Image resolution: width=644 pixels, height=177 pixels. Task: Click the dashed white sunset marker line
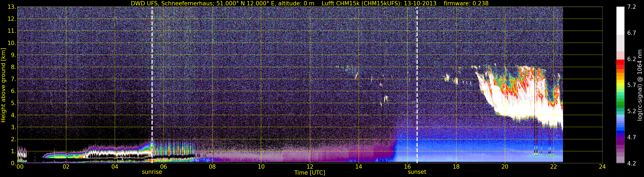click(x=417, y=85)
